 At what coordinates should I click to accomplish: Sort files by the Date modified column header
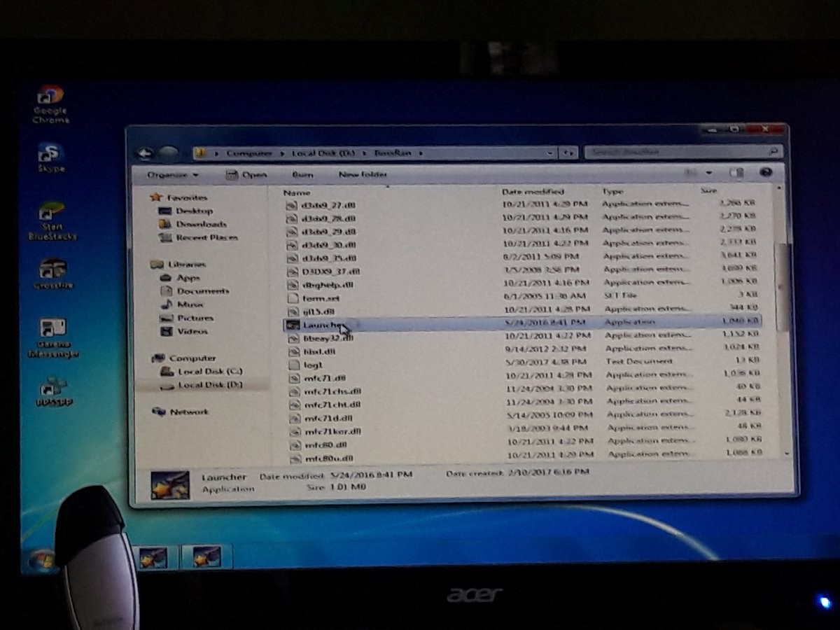533,190
